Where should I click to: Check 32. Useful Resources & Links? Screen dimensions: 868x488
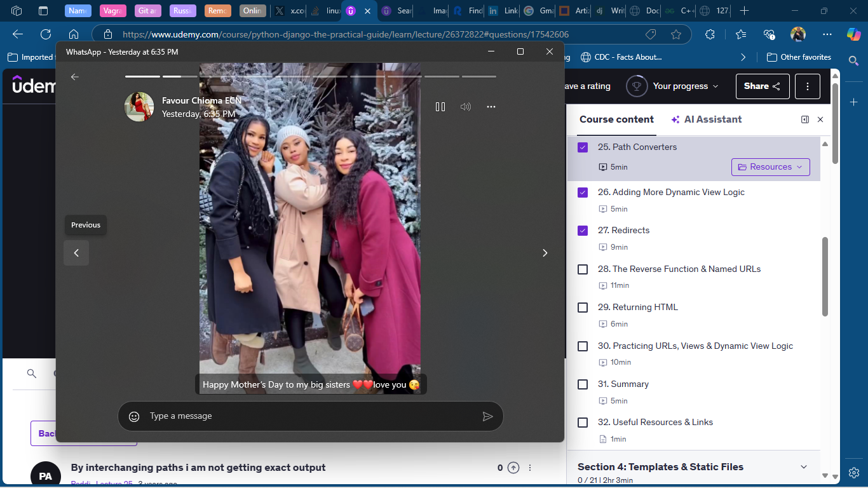[x=583, y=423]
